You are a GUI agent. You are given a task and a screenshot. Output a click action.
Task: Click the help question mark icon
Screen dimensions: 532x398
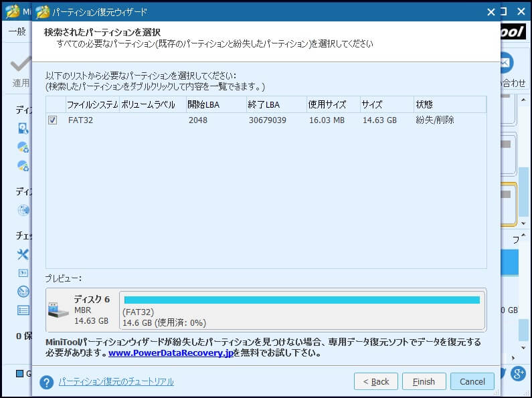point(46,382)
